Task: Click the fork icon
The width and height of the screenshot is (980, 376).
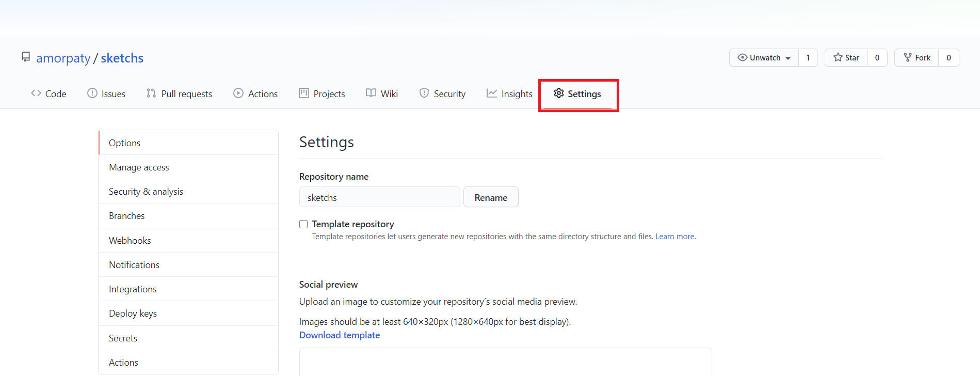Action: 908,57
